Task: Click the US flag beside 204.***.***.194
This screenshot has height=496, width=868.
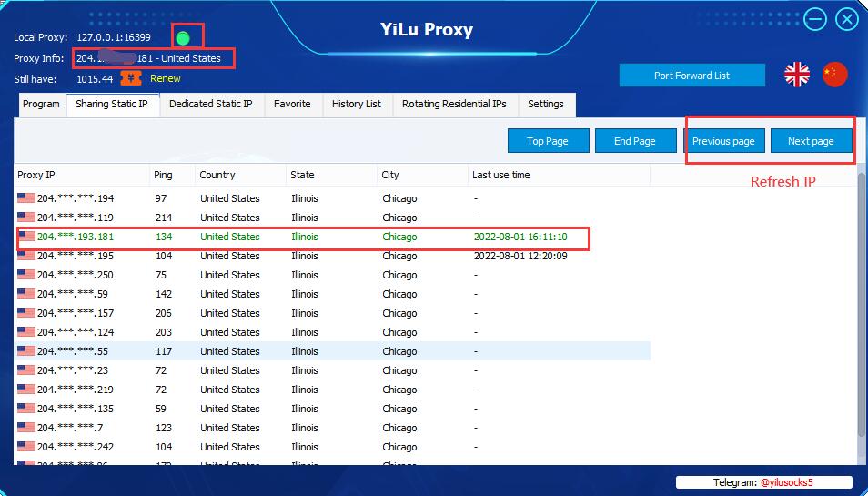Action: click(26, 198)
